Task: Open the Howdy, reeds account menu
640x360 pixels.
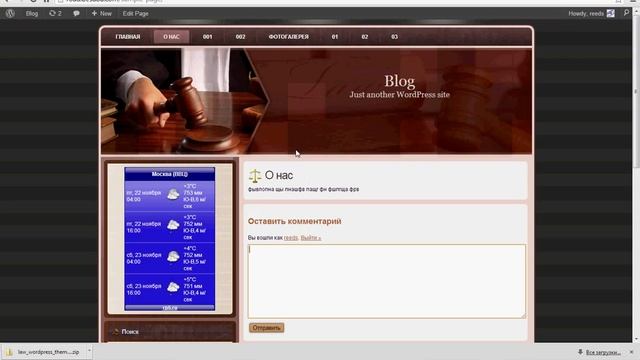Action: click(x=586, y=13)
